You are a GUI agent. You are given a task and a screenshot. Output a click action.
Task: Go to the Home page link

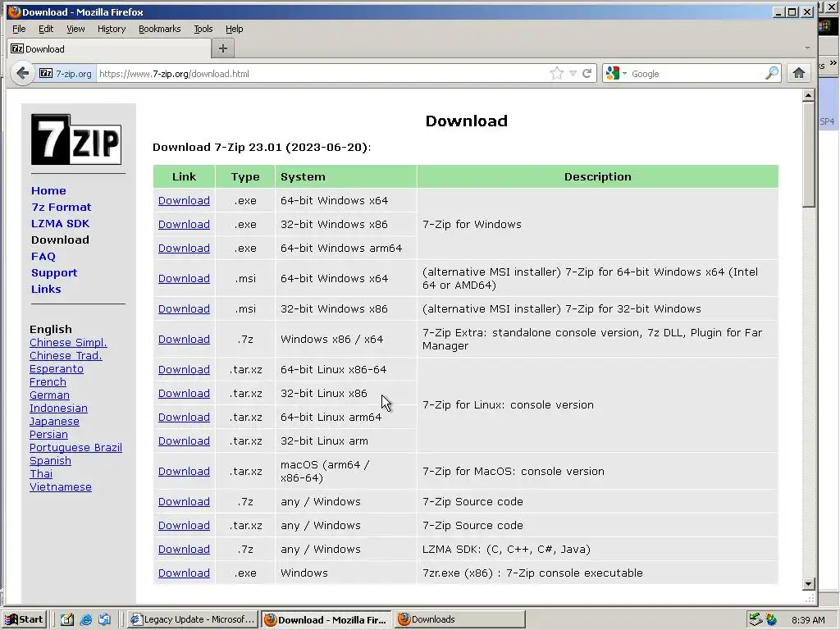coord(48,190)
